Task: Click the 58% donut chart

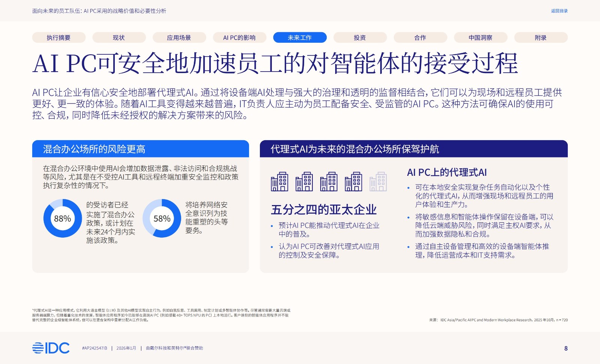Action: point(162,218)
